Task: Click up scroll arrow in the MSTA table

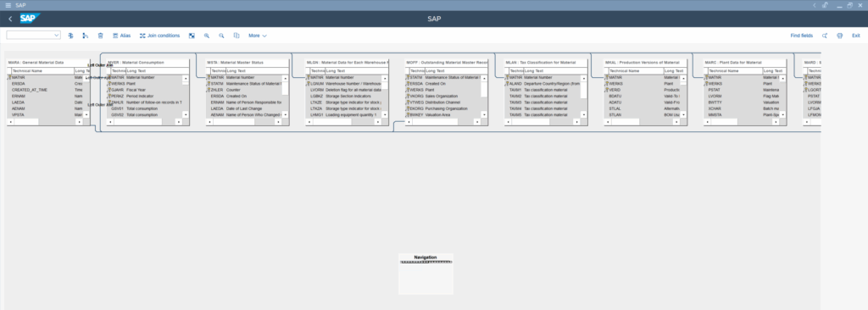Action: (x=285, y=79)
